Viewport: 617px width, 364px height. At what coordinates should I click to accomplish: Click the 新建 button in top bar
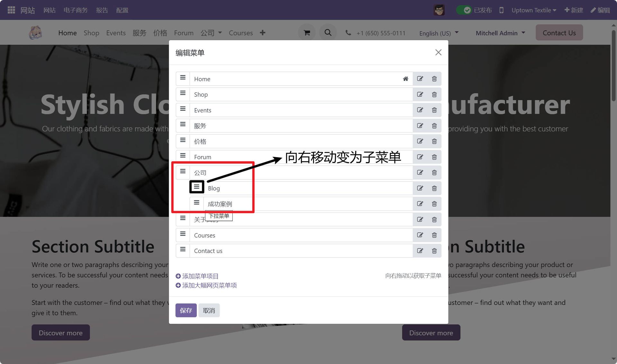pyautogui.click(x=574, y=10)
